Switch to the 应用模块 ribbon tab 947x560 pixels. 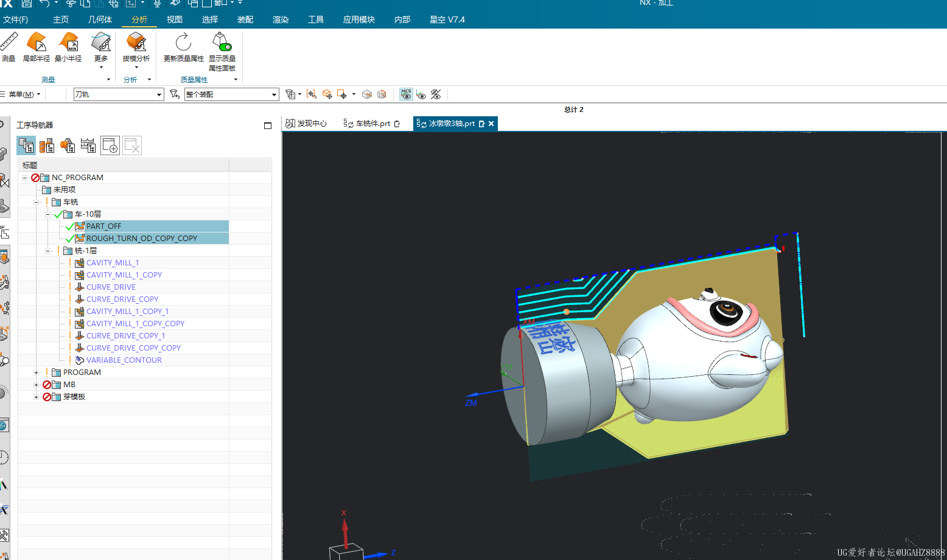click(x=359, y=19)
